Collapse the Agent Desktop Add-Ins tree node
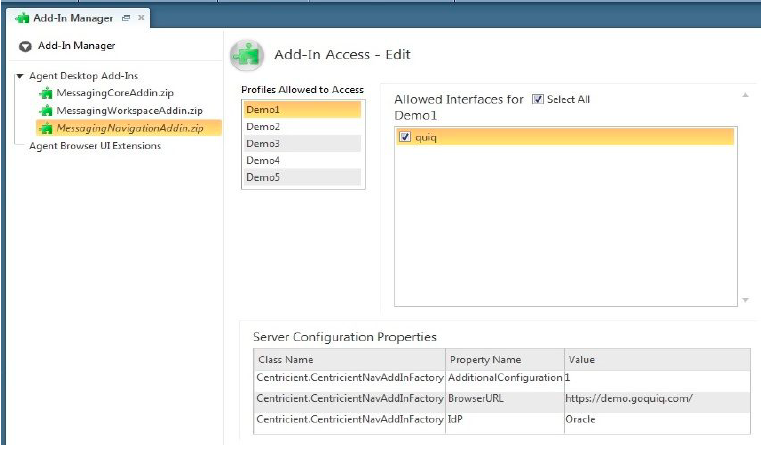761x449 pixels. coord(20,76)
